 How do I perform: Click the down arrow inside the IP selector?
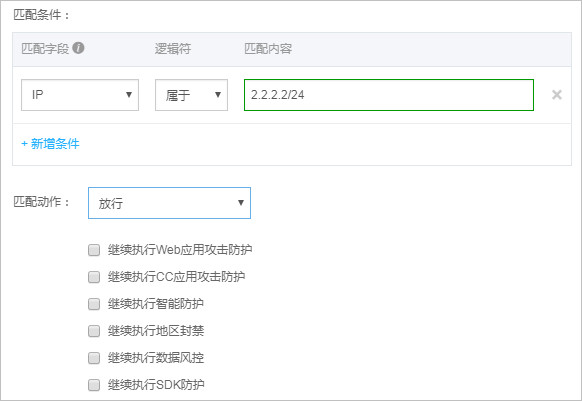pos(129,95)
